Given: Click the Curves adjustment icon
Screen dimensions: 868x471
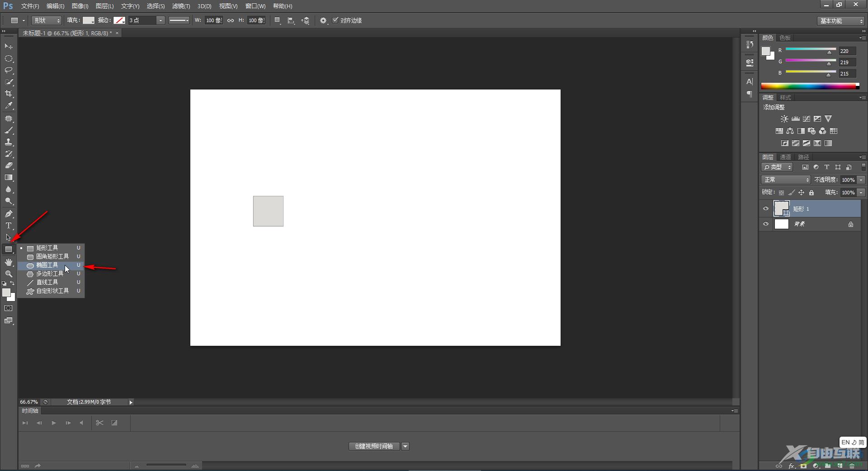Looking at the screenshot, I should pyautogui.click(x=807, y=119).
